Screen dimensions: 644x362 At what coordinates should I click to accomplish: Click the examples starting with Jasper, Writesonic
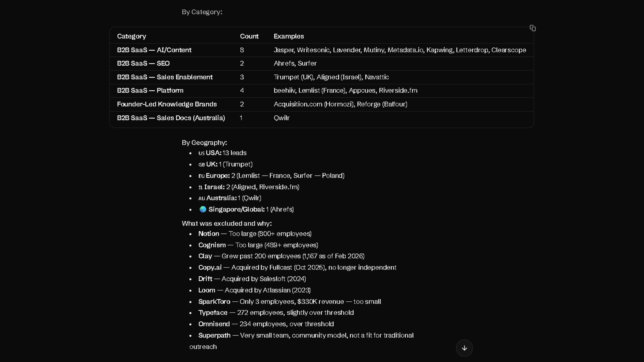(400, 50)
